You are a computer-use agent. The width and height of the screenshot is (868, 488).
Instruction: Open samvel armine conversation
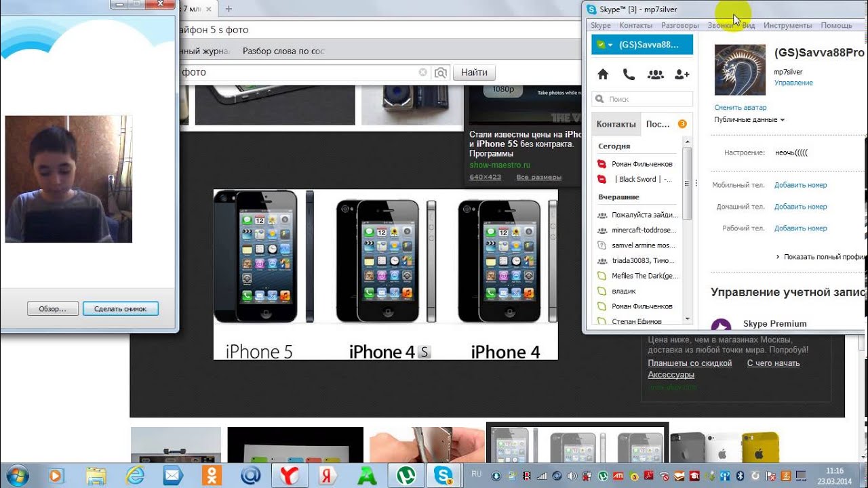(x=637, y=245)
